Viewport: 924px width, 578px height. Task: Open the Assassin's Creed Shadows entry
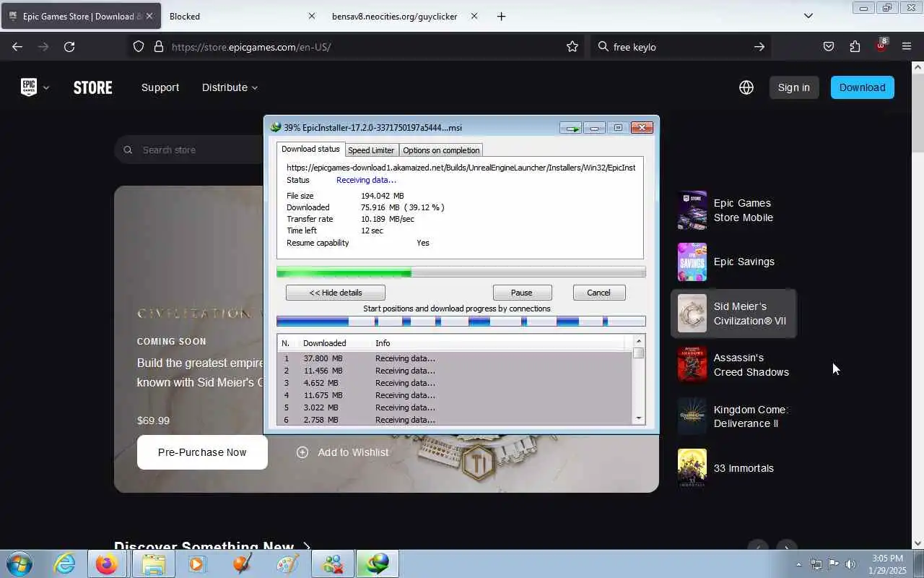(x=733, y=365)
